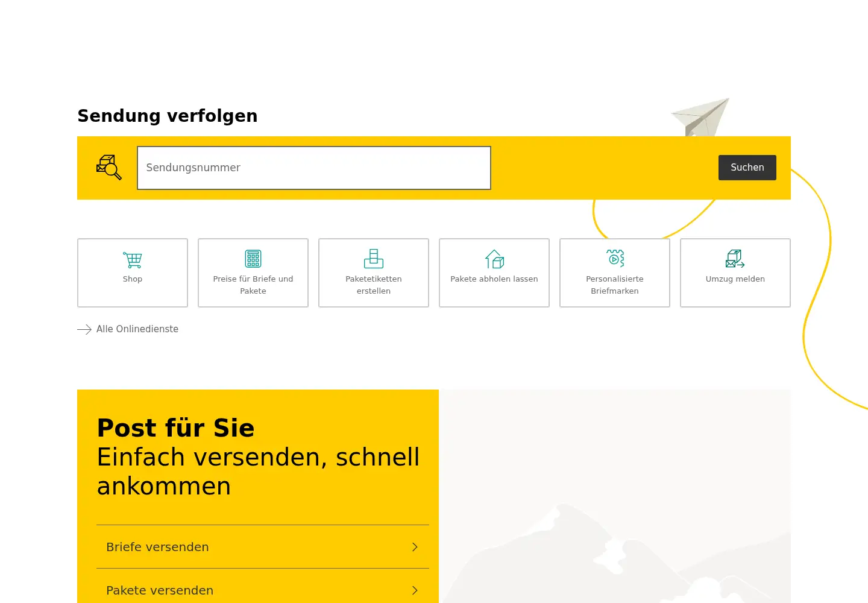Image resolution: width=868 pixels, height=603 pixels.
Task: Click the Paketetiketten erstellen icon
Action: (374, 259)
